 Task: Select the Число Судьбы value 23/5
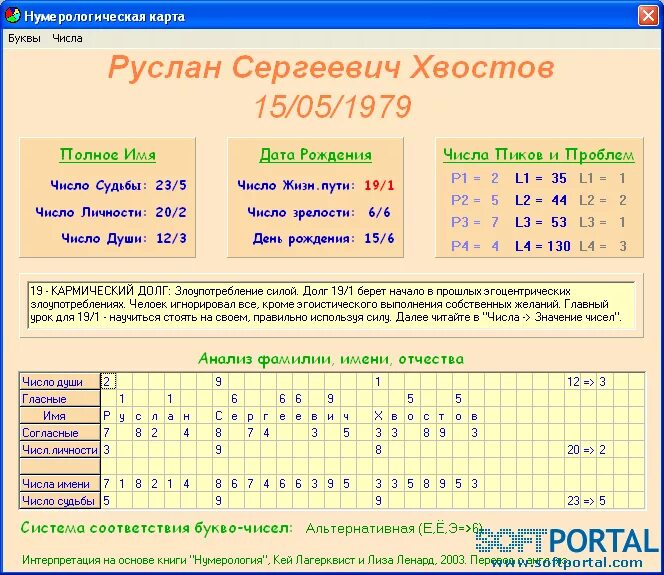(x=171, y=185)
